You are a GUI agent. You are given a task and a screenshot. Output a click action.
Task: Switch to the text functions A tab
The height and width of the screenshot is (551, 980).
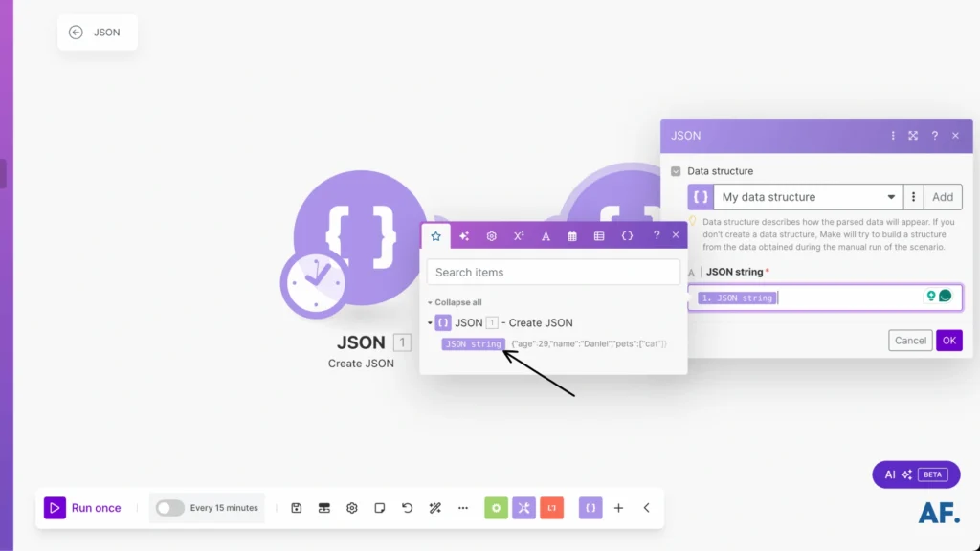coord(546,236)
